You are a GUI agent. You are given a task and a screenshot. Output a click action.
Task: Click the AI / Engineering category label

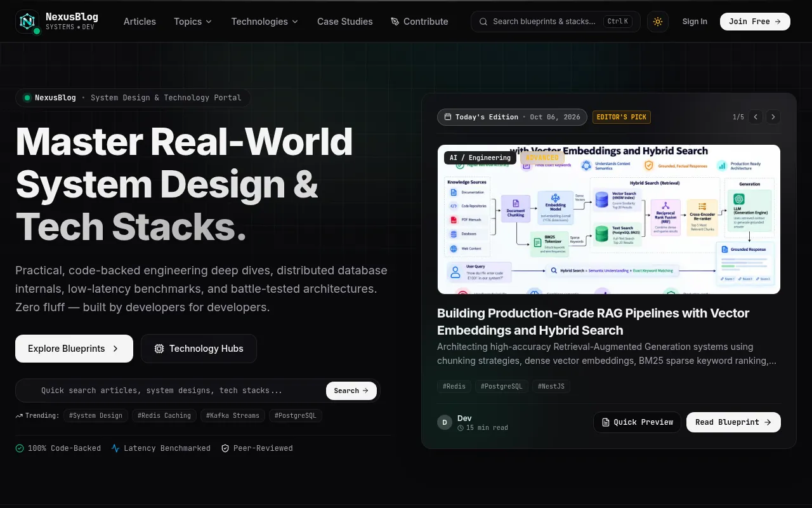[480, 157]
